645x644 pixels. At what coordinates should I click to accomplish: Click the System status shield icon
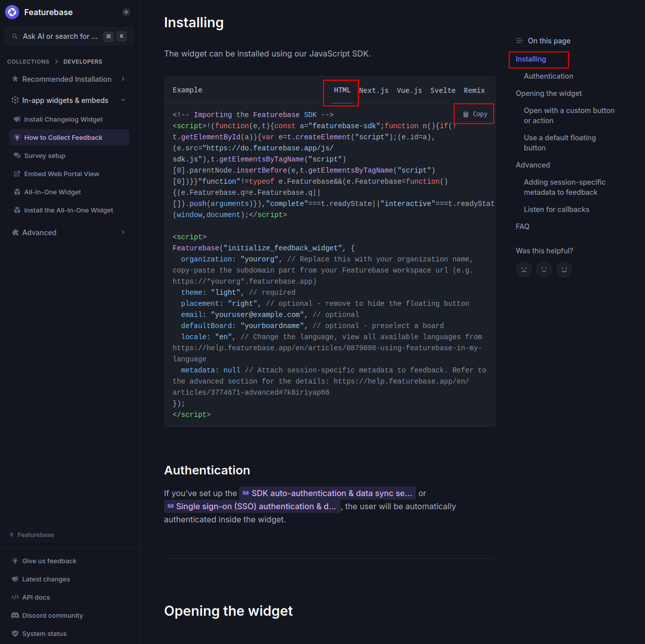coord(15,634)
